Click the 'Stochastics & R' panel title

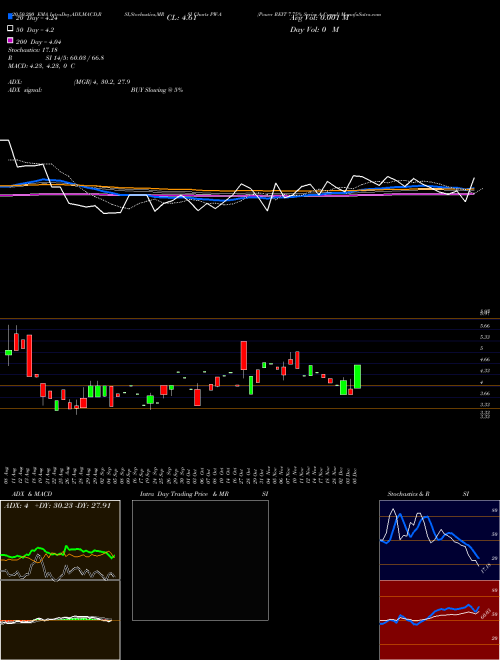coord(409,494)
